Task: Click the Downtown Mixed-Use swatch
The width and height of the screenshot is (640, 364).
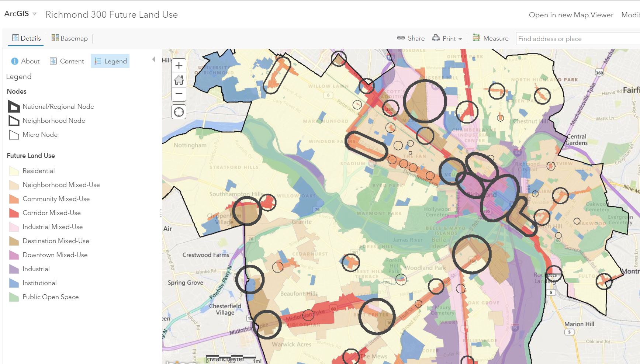Action: click(14, 255)
